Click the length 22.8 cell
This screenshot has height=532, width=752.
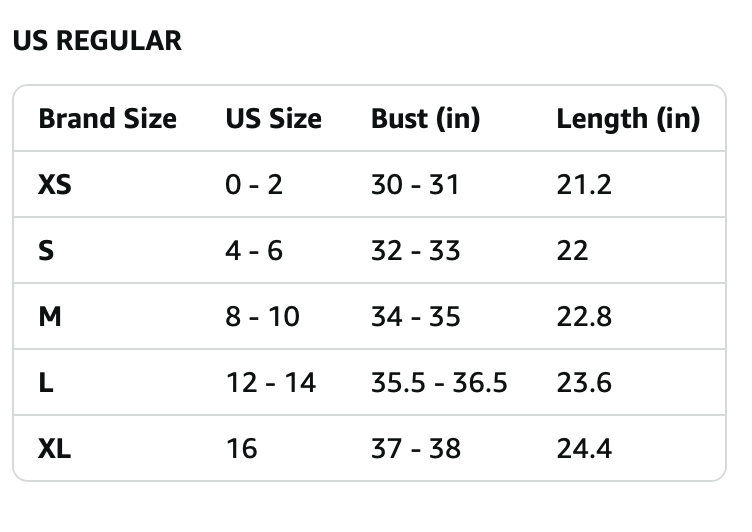584,316
